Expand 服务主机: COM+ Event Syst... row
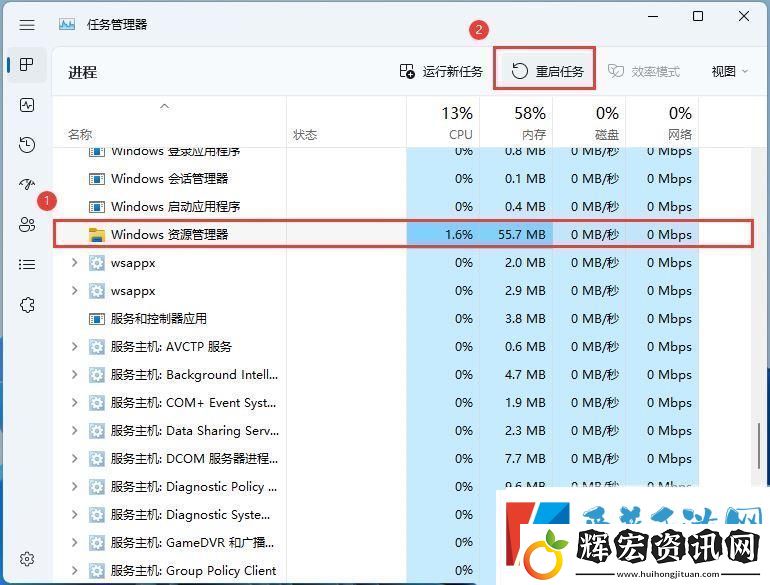This screenshot has height=585, width=770. click(x=74, y=403)
